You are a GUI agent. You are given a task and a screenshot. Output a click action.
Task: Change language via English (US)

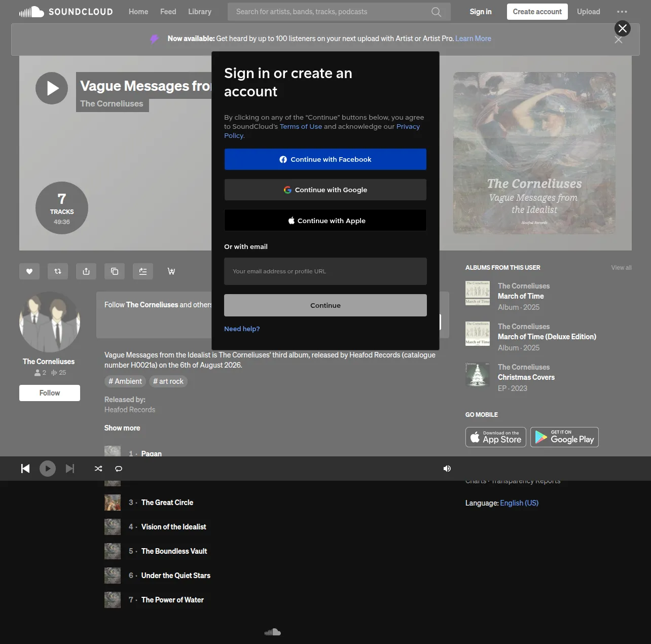519,503
